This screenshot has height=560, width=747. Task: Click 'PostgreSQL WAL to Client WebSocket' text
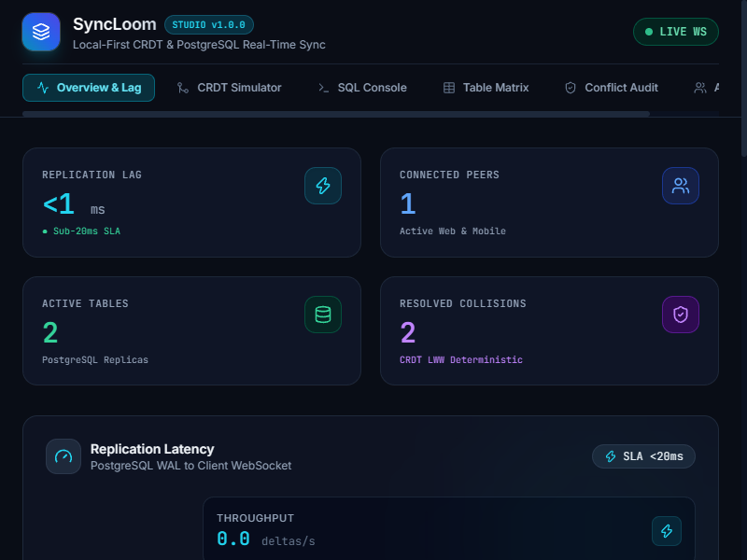pyautogui.click(x=191, y=465)
